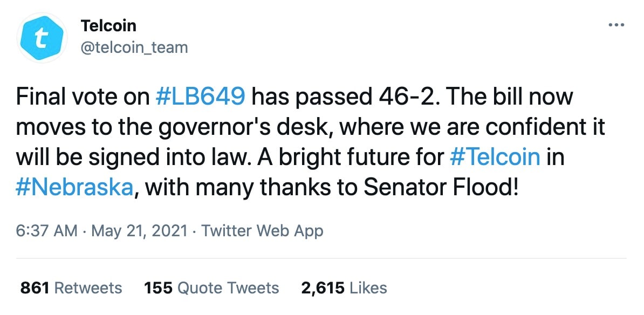This screenshot has width=644, height=315.
Task: Click the tweet body text about governor's desk
Action: (x=311, y=143)
